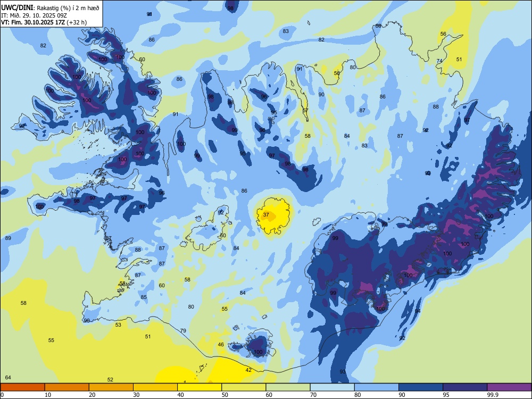Viewport: 532px width, 399px height.
Task: Click the legend tick label 99.9
Action: [x=493, y=395]
